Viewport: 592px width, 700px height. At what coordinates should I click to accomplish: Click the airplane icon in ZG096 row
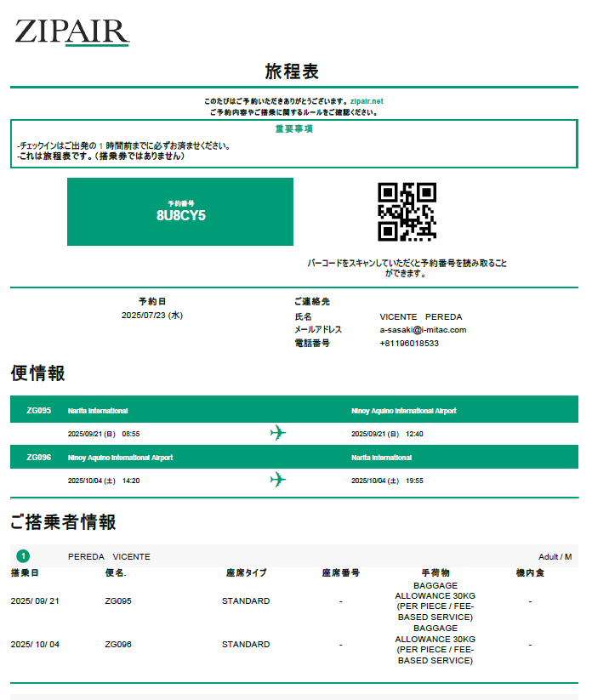[277, 480]
